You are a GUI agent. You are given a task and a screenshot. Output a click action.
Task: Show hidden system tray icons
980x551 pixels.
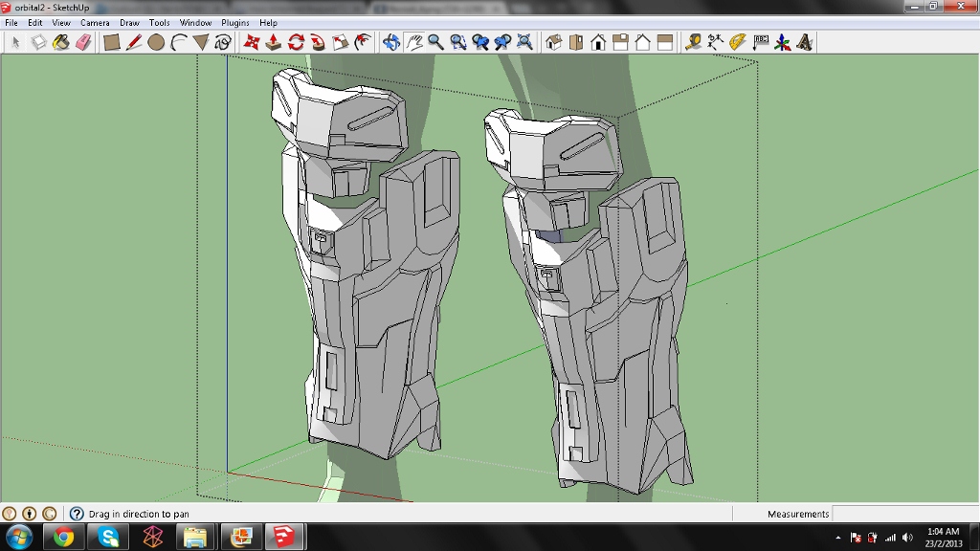838,538
